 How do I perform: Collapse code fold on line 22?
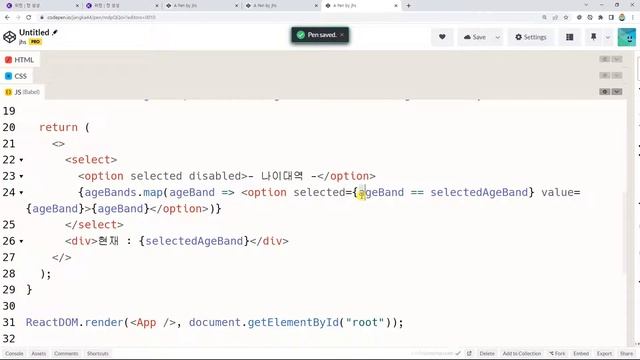tap(21, 160)
